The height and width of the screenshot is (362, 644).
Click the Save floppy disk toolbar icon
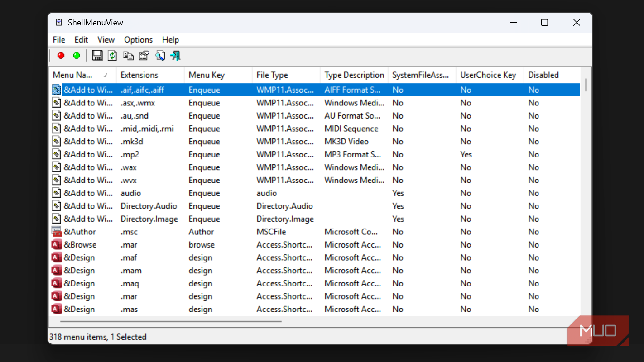[x=97, y=56]
